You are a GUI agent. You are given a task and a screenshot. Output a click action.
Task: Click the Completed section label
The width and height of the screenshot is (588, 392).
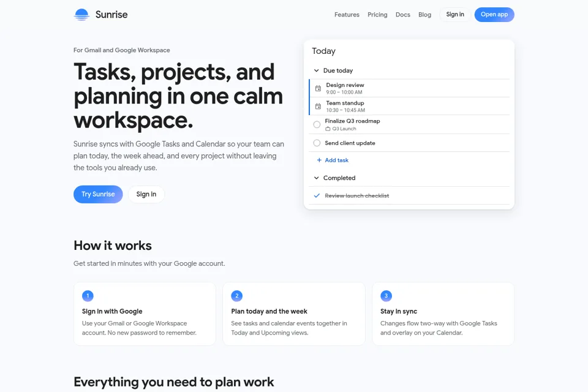click(x=339, y=178)
